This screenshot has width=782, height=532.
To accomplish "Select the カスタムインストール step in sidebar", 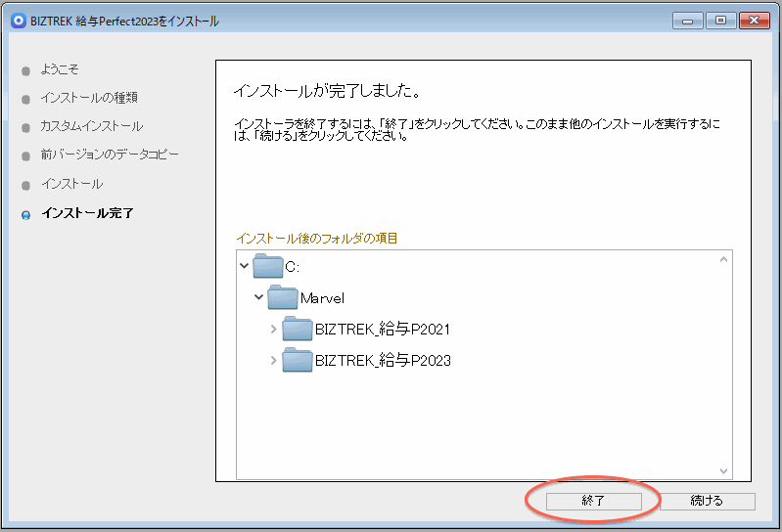I will point(91,126).
